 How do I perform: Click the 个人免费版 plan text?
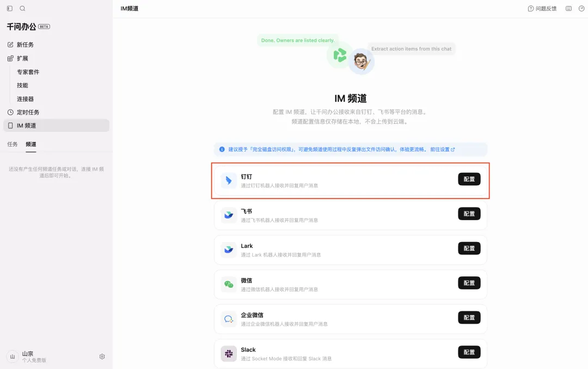[x=34, y=360]
